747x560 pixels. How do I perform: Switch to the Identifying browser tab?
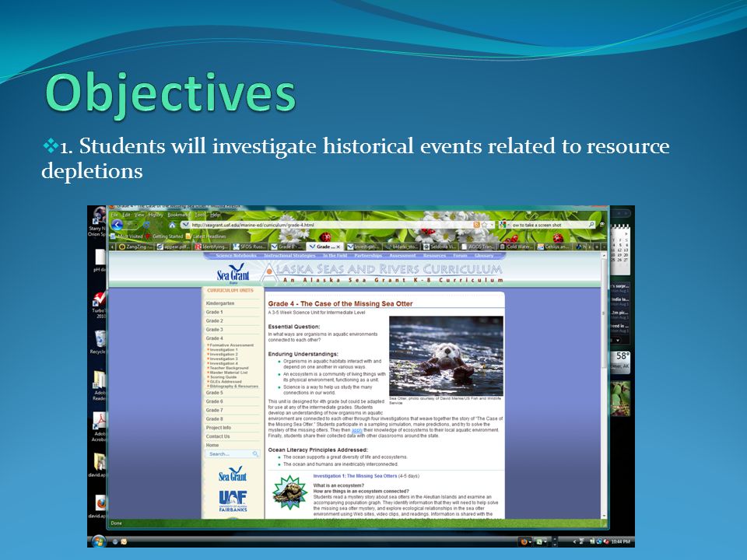click(212, 247)
